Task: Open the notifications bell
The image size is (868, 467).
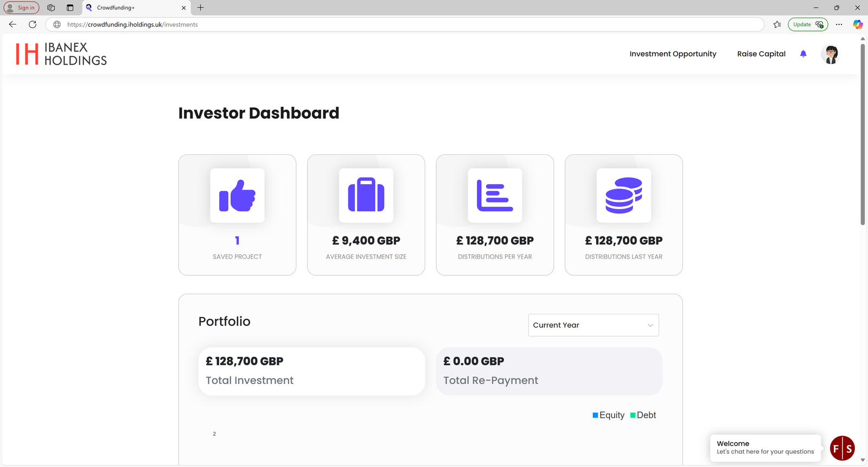Action: pyautogui.click(x=803, y=54)
